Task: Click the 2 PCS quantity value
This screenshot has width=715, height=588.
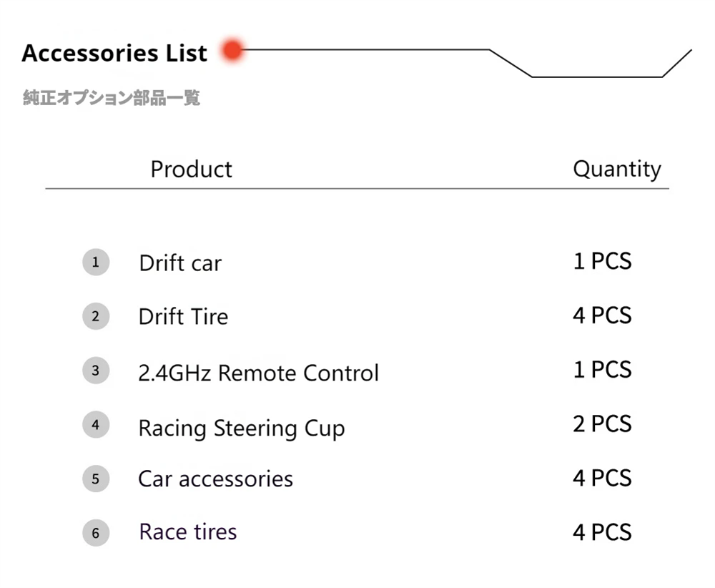Action: [602, 424]
